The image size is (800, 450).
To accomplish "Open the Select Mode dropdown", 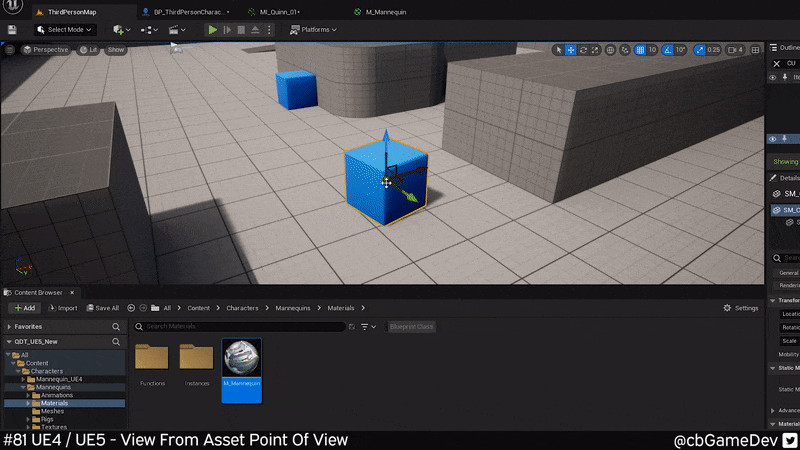I will tap(65, 30).
